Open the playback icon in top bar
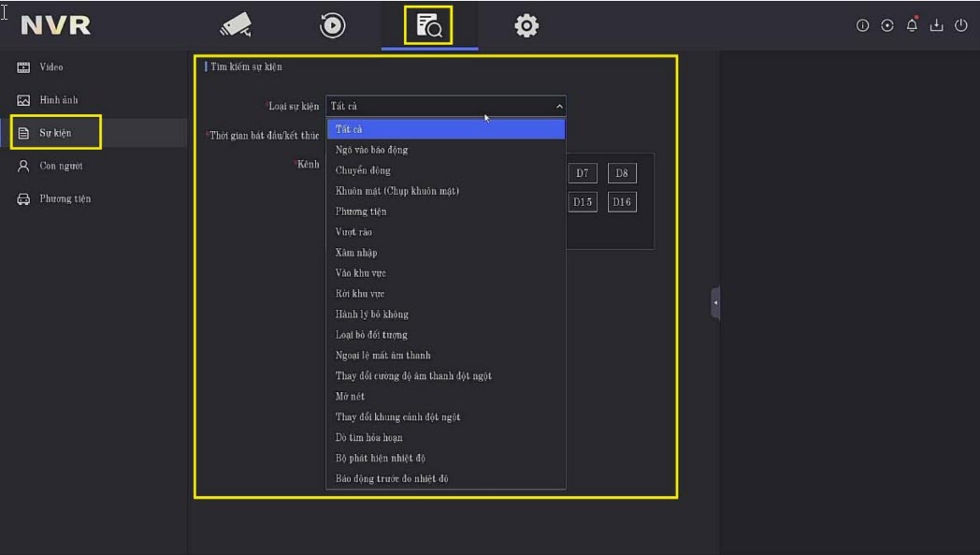Screen dimensions: 980x555 [x=332, y=25]
